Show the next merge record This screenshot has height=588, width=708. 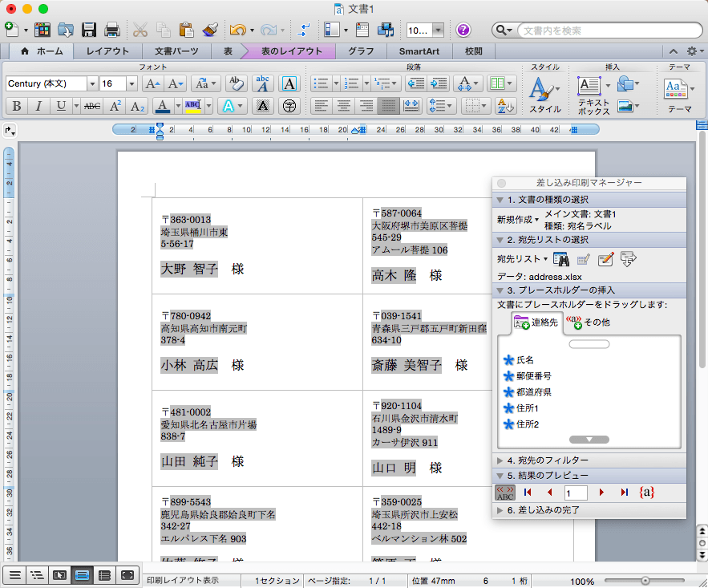[601, 492]
